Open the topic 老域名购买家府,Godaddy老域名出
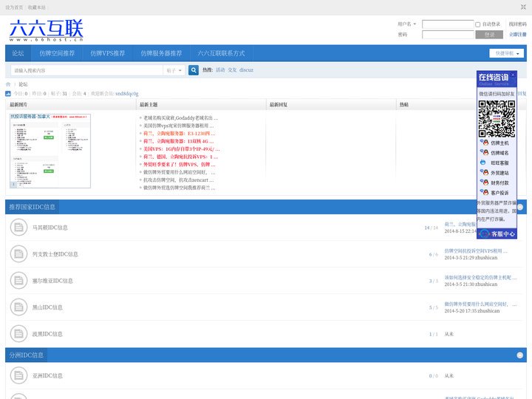 click(x=180, y=117)
